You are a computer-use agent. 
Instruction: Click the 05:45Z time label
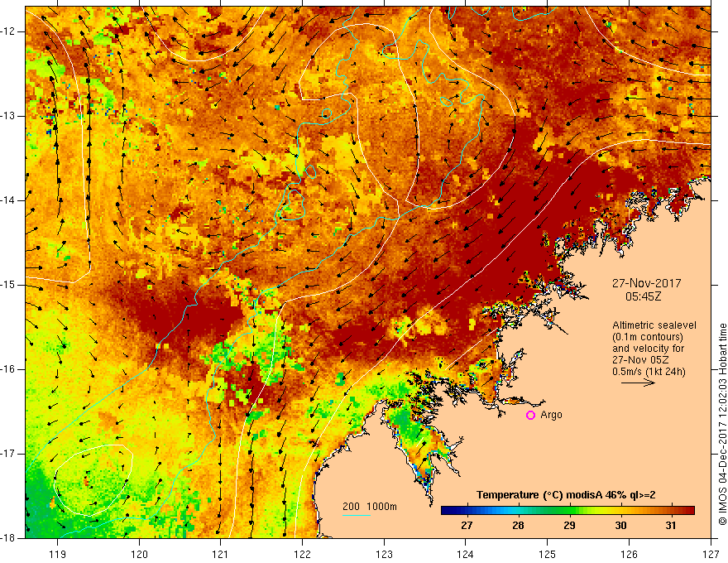click(643, 296)
